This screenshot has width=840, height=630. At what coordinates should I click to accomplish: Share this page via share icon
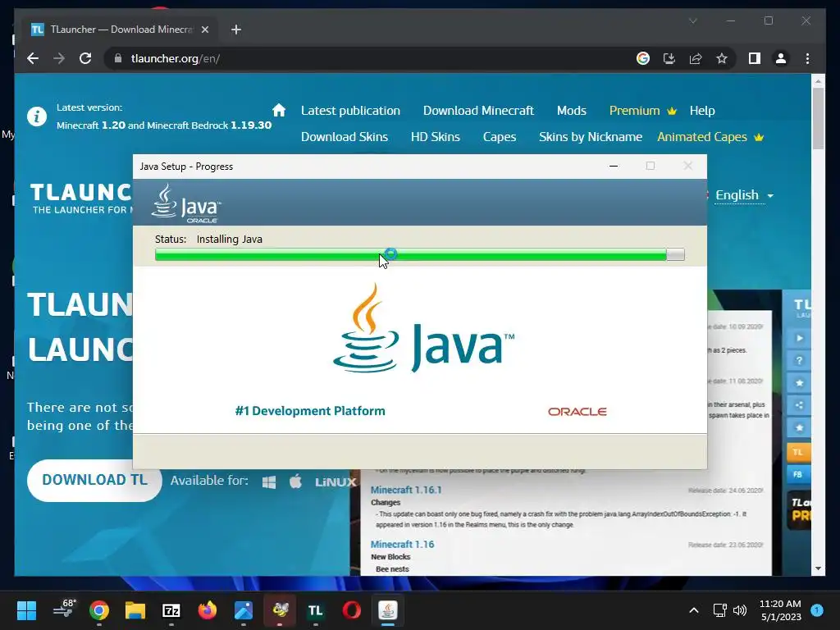click(x=696, y=58)
